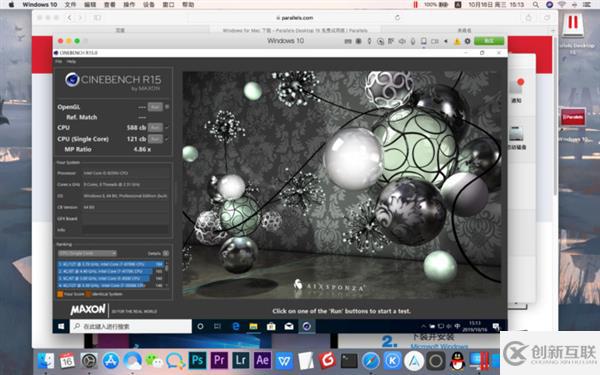Viewport: 600px width, 375px height.
Task: Toggle the CPU (Single Core) test checkbox
Action: [x=167, y=139]
